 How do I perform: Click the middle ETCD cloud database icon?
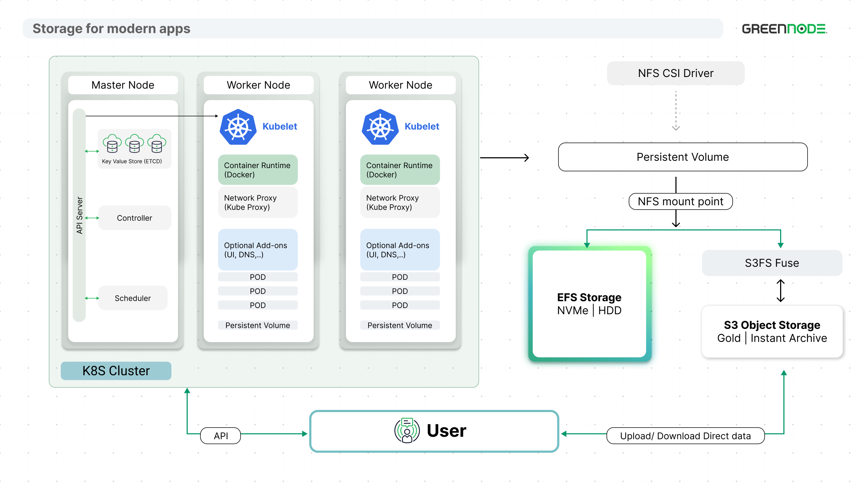(x=135, y=144)
